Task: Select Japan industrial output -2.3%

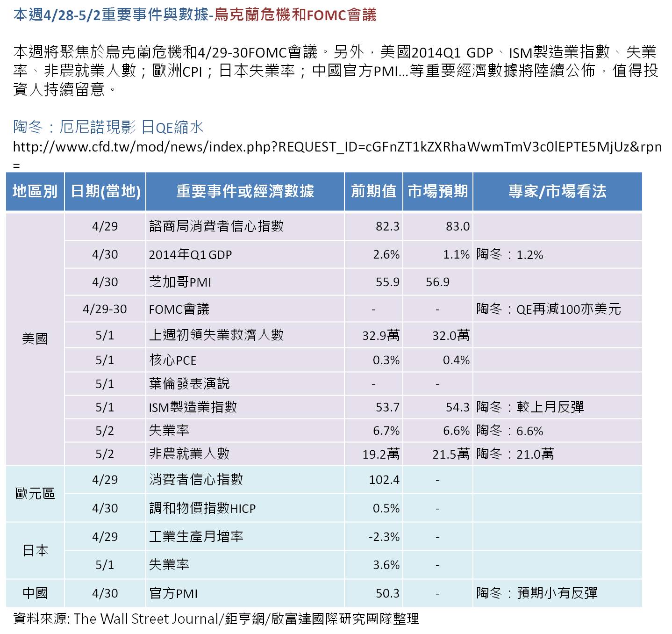Action: (x=384, y=537)
